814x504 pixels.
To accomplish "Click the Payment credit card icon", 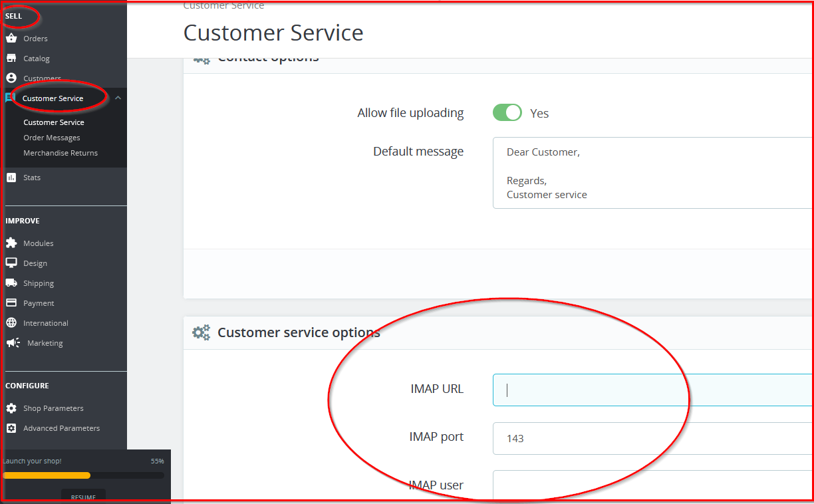I will tap(11, 303).
